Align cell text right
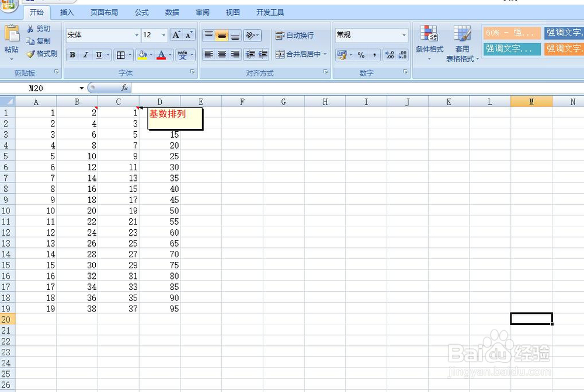The height and width of the screenshot is (392, 584). pos(235,54)
